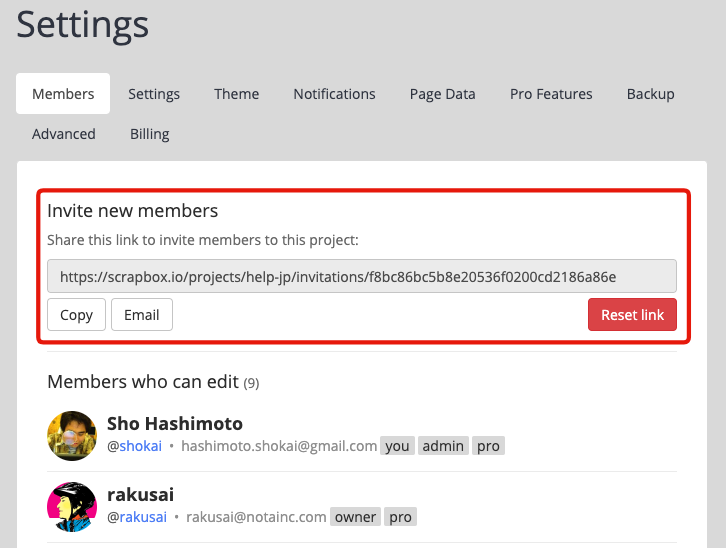Click Sho Hashimoto's avatar picture
This screenshot has width=726, height=548.
pos(72,435)
